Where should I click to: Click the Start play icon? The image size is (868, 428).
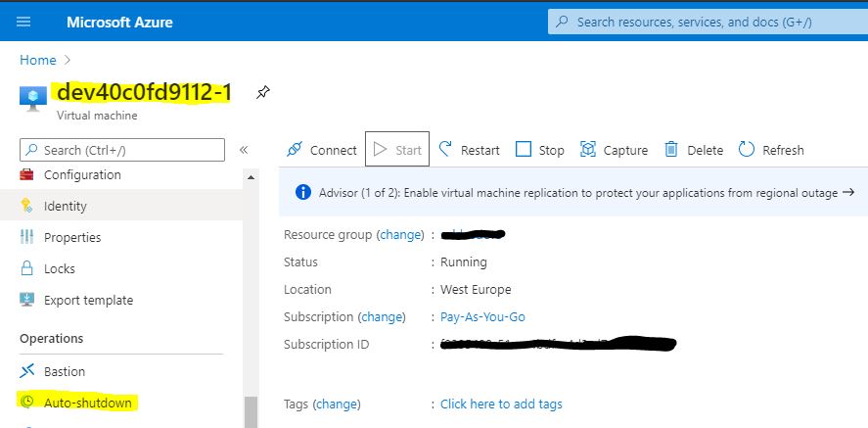[380, 150]
